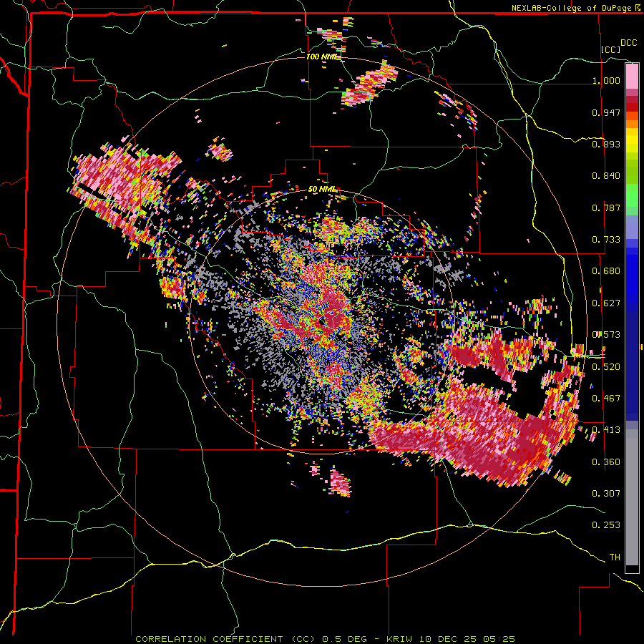644x644 pixels.
Task: Select the 0.947 scale value
Action: (606, 112)
